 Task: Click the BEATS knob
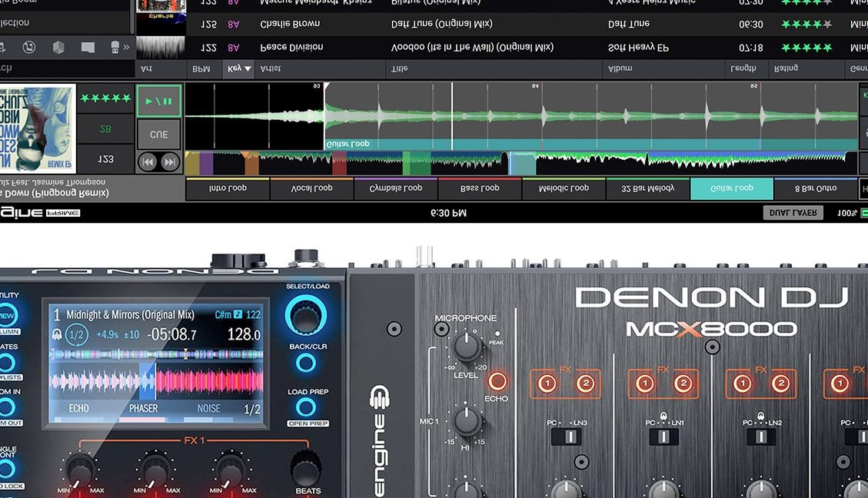point(305,468)
